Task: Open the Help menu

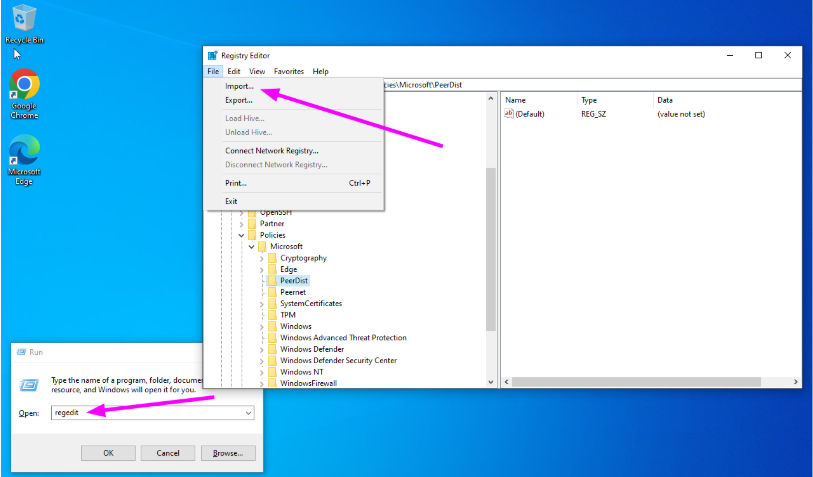Action: [320, 72]
